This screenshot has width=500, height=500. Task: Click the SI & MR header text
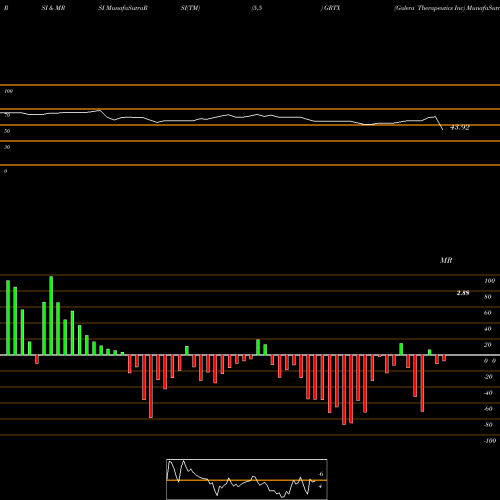(x=53, y=8)
